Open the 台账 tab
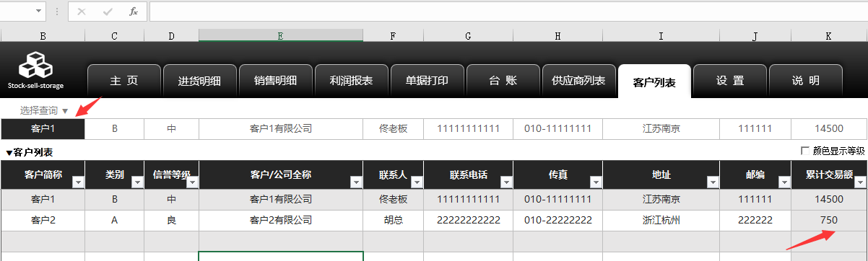Image resolution: width=868 pixels, height=261 pixels. (x=503, y=81)
